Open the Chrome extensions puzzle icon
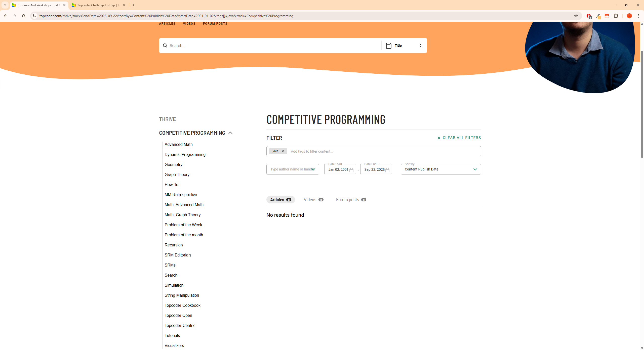Image resolution: width=644 pixels, height=350 pixels. click(x=616, y=16)
